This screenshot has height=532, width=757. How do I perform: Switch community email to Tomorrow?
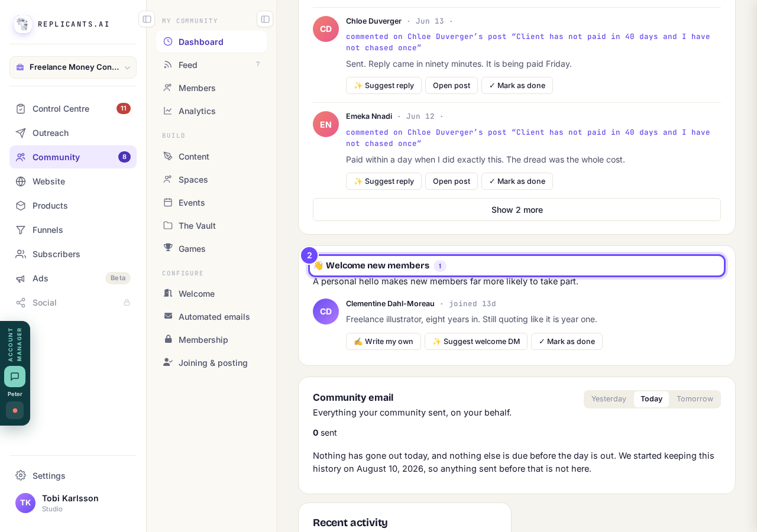tap(695, 399)
